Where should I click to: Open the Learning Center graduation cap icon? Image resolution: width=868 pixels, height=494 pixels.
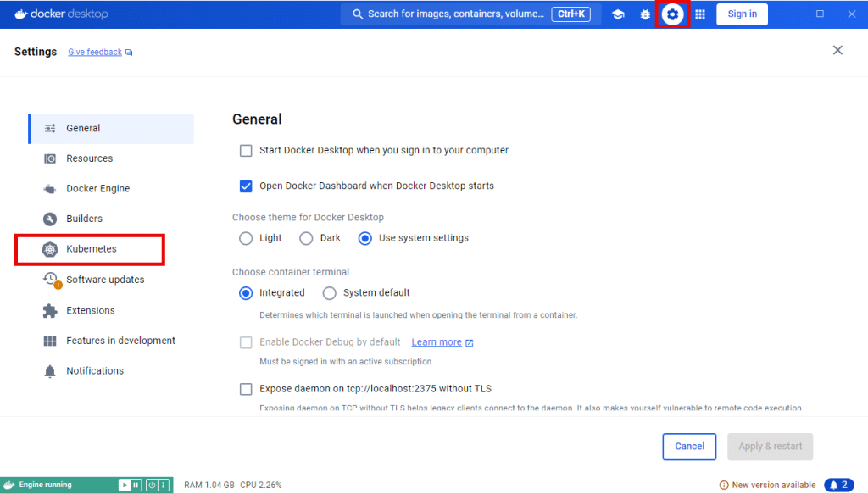(x=619, y=14)
